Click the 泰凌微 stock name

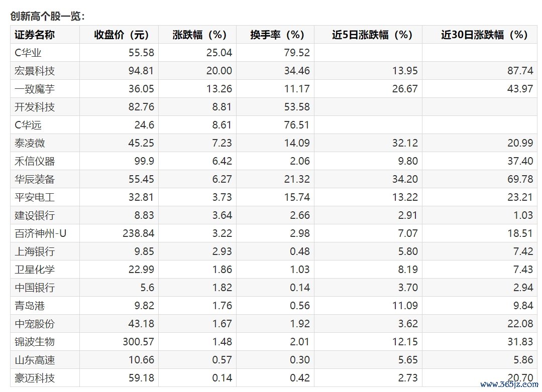(30, 143)
